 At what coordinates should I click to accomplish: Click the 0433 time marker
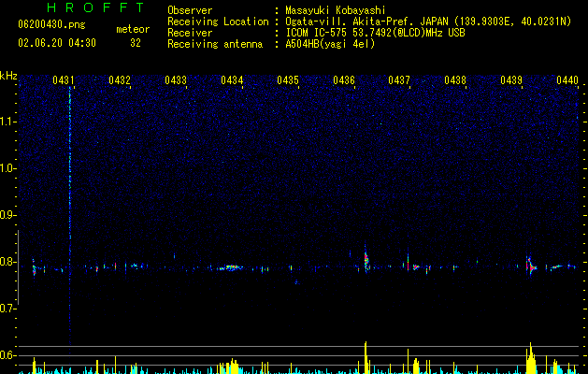(176, 80)
